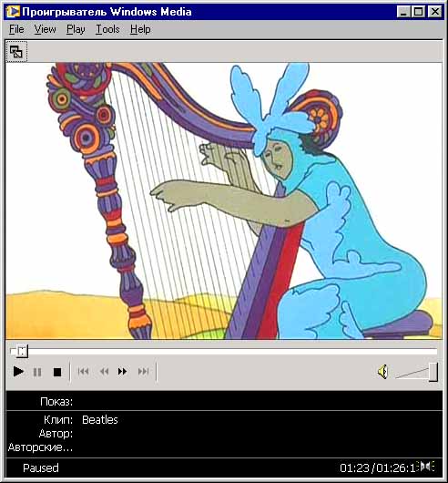The image size is (448, 483).
Task: Open the File menu
Action: coord(16,29)
